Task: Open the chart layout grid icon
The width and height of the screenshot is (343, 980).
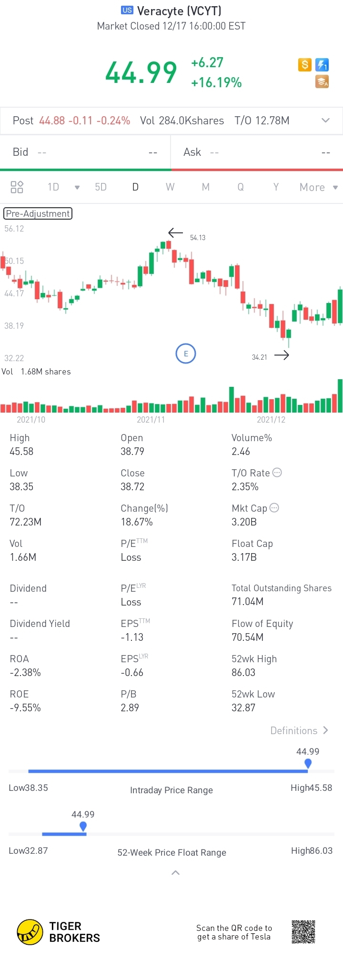Action: [x=17, y=187]
